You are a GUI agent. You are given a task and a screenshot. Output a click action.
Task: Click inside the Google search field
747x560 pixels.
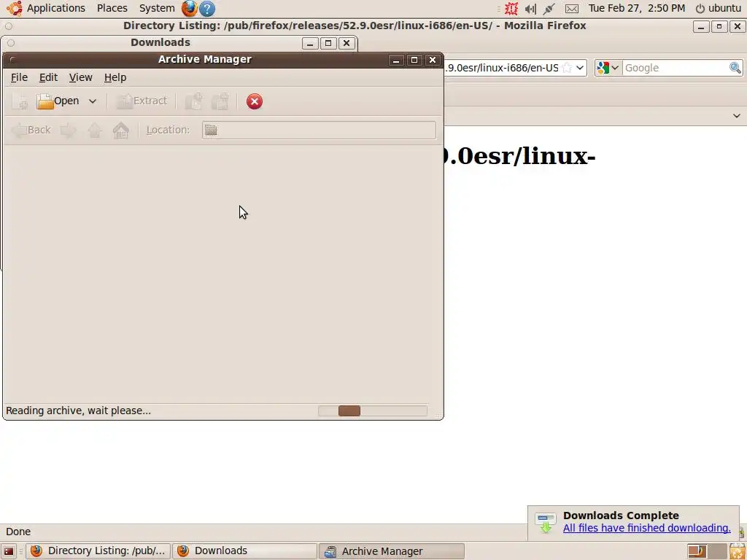pyautogui.click(x=676, y=68)
